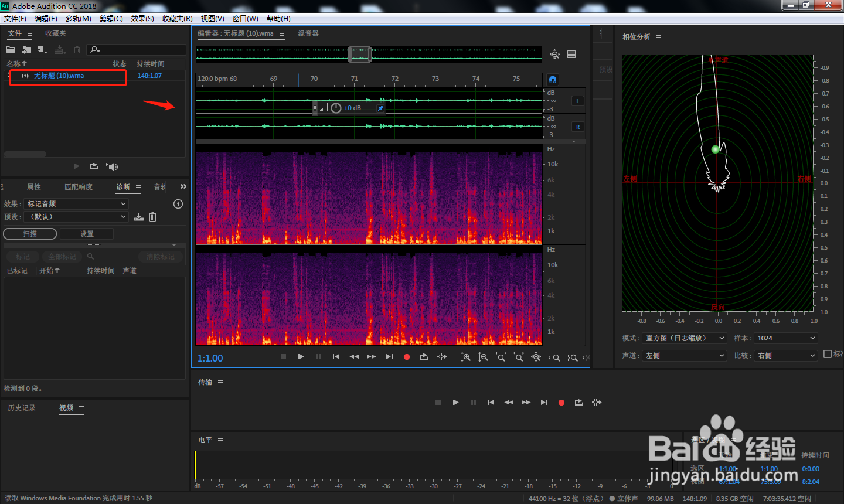Viewport: 844px width, 504px height.
Task: Switch to the 历史记录 tab
Action: 22,408
